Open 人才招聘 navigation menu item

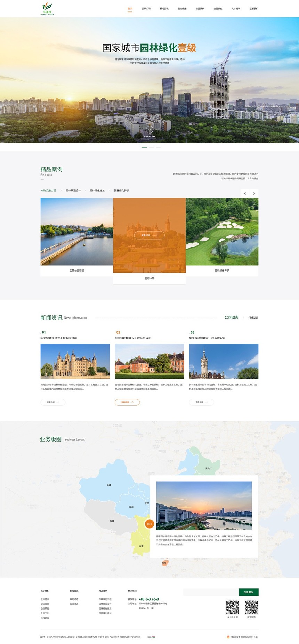[236, 9]
